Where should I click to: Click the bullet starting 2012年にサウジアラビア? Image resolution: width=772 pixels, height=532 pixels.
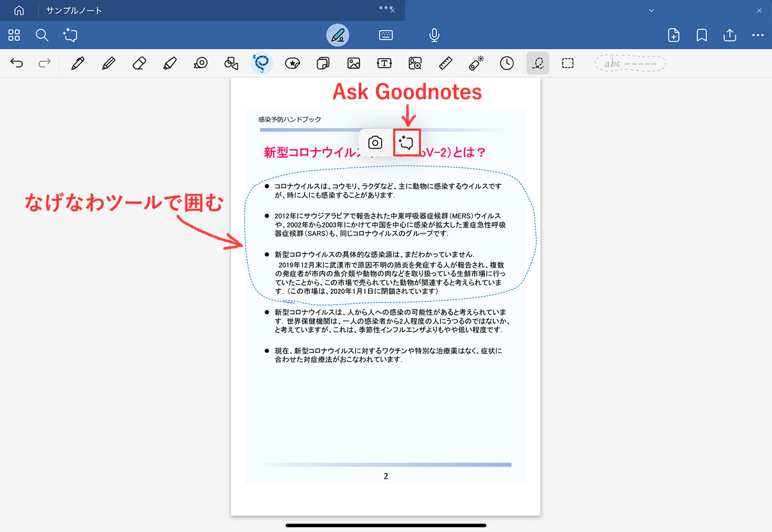(x=390, y=225)
